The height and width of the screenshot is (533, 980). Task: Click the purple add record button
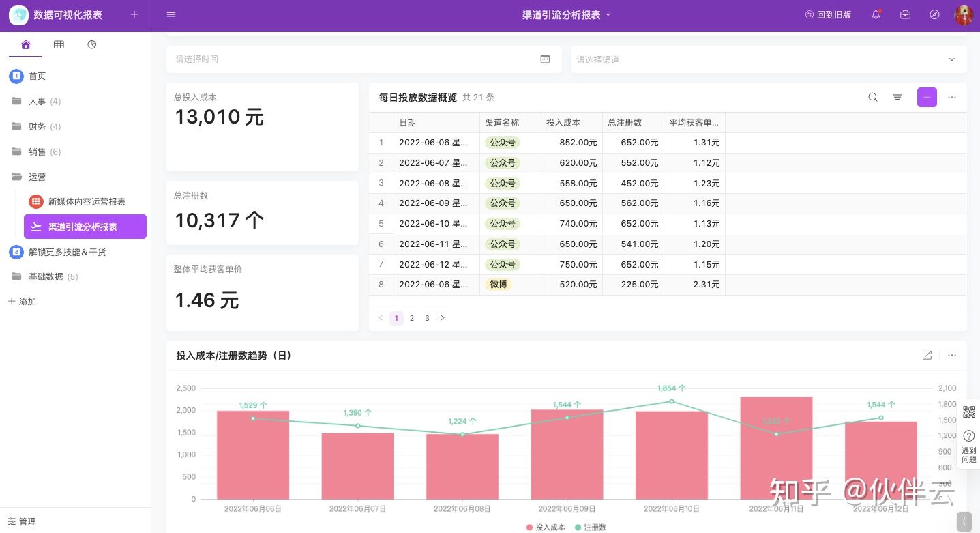coord(927,98)
